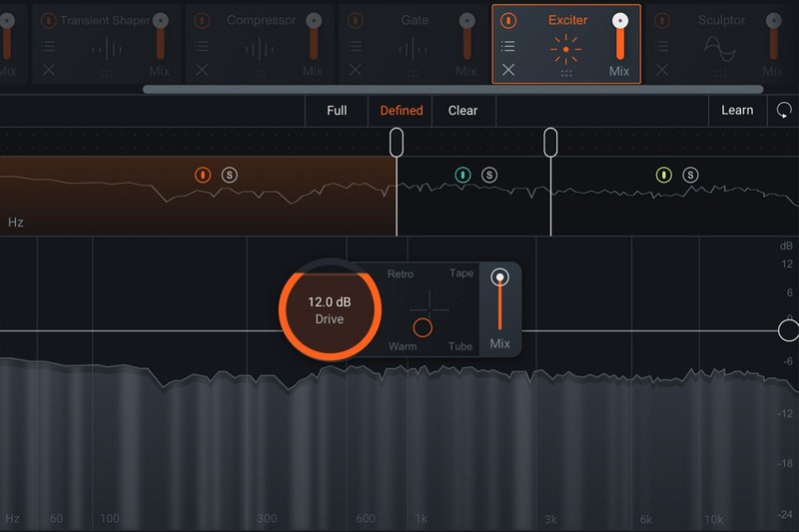
Task: Click the Compressor module title
Action: (x=262, y=20)
